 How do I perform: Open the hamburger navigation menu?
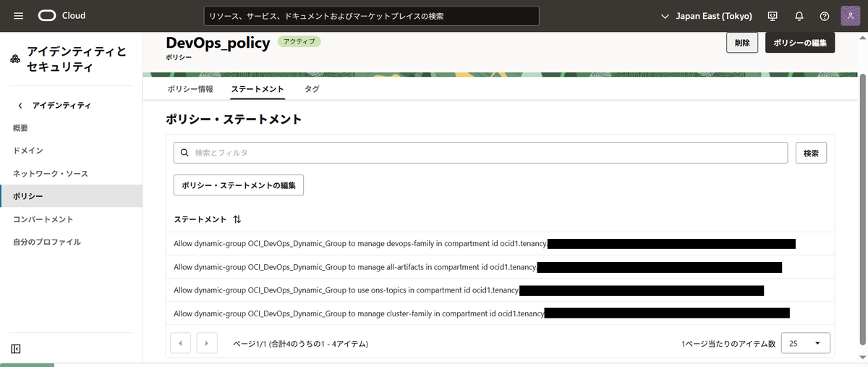click(18, 16)
